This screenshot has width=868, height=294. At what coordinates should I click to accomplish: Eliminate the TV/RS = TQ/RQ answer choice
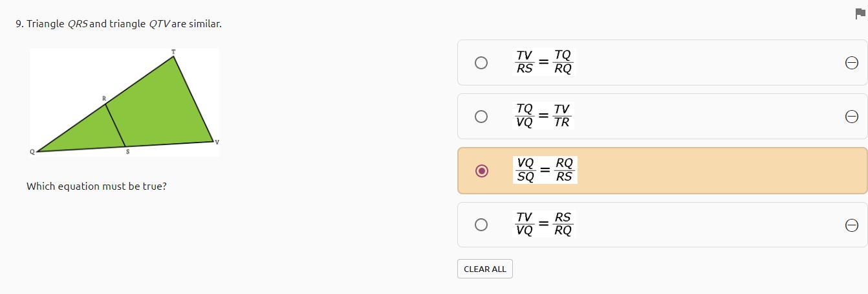tap(851, 63)
